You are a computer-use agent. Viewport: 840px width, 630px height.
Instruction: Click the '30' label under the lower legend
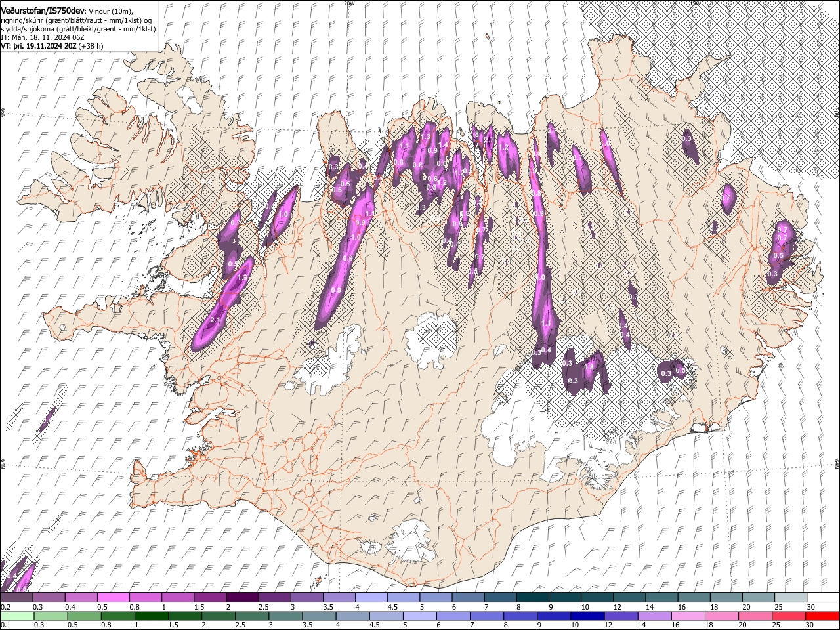point(810,625)
